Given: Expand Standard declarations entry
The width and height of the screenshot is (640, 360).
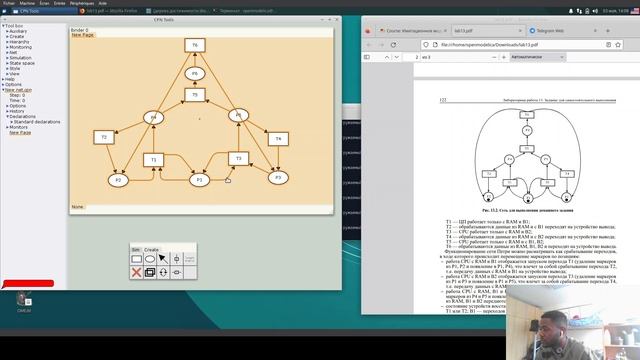Looking at the screenshot, I should (11, 122).
